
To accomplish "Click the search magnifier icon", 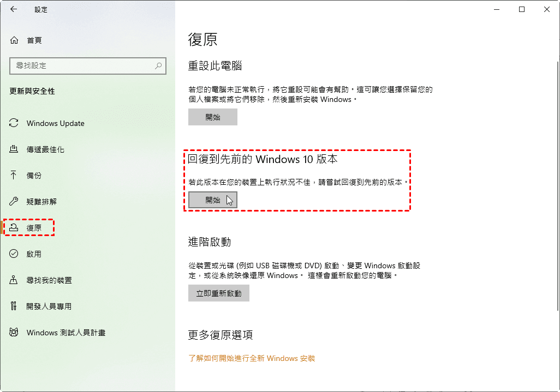I will [x=158, y=65].
